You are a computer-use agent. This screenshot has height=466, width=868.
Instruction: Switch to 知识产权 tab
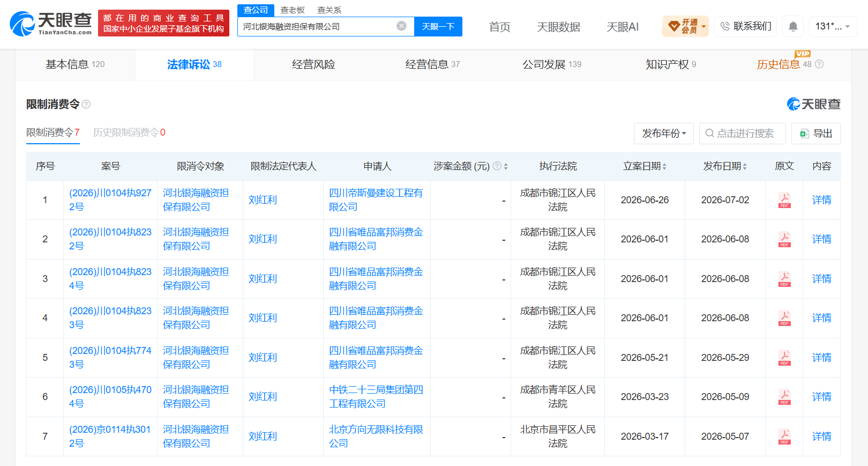tap(671, 64)
